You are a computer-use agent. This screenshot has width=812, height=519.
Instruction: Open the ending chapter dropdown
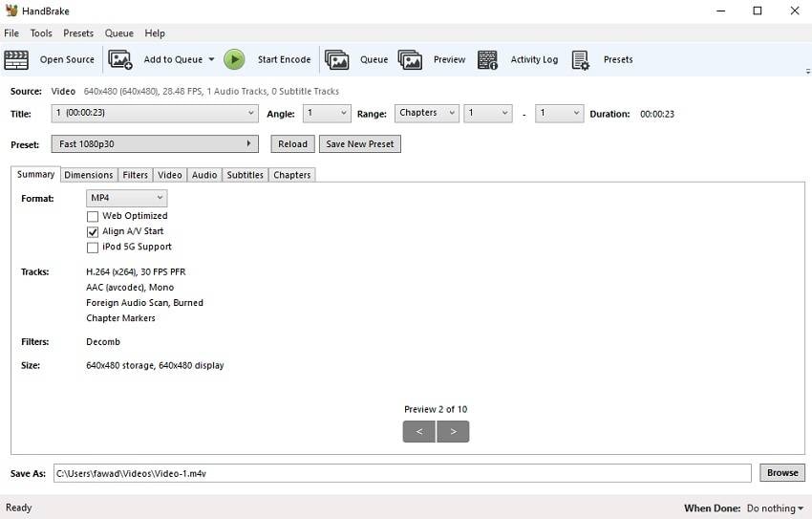coord(559,114)
